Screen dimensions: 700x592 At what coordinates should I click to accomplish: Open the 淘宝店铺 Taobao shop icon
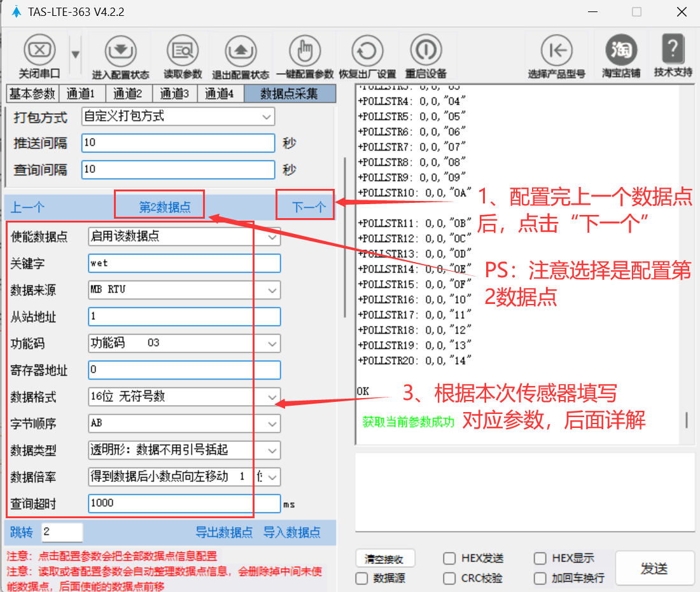[x=621, y=50]
